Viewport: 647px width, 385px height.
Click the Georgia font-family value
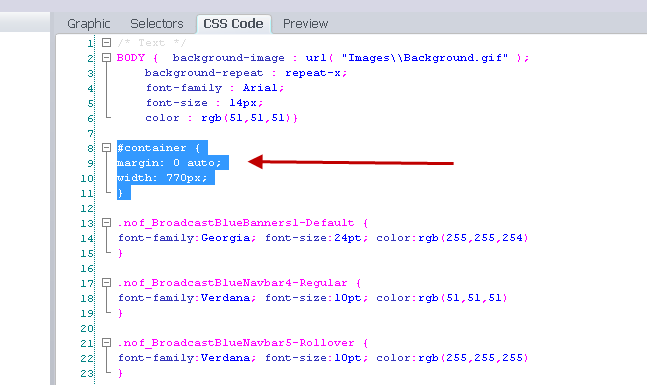click(x=226, y=238)
